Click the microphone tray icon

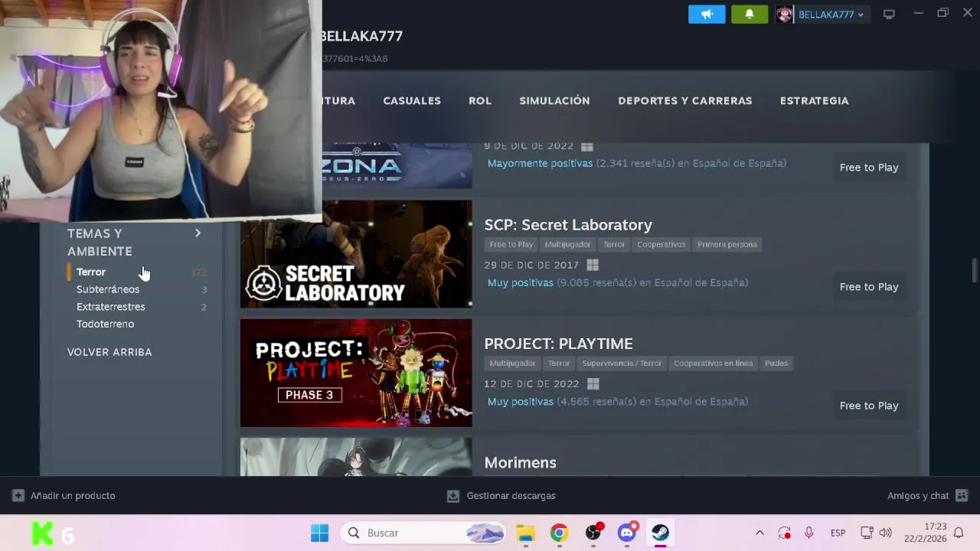808,533
